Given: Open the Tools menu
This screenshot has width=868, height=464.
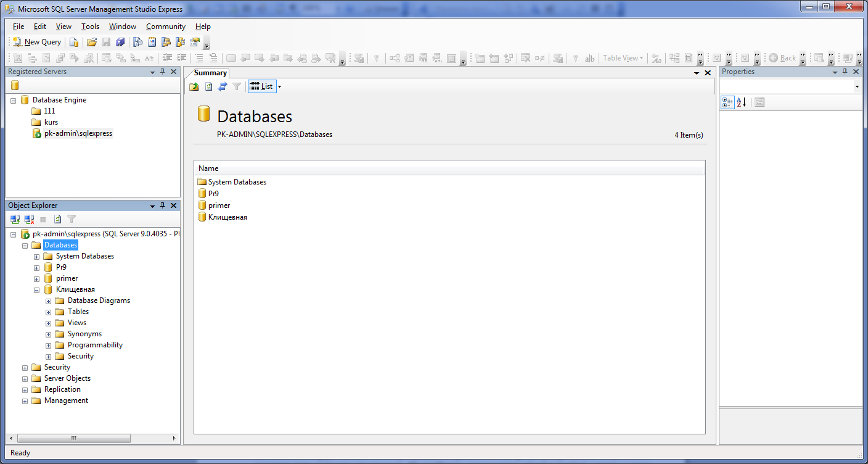Looking at the screenshot, I should coord(90,27).
